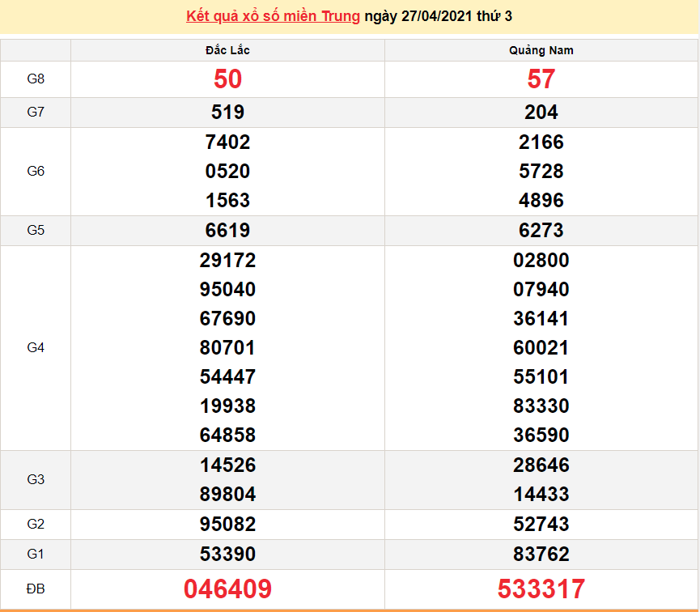Select the ĐB row label

click(x=36, y=589)
